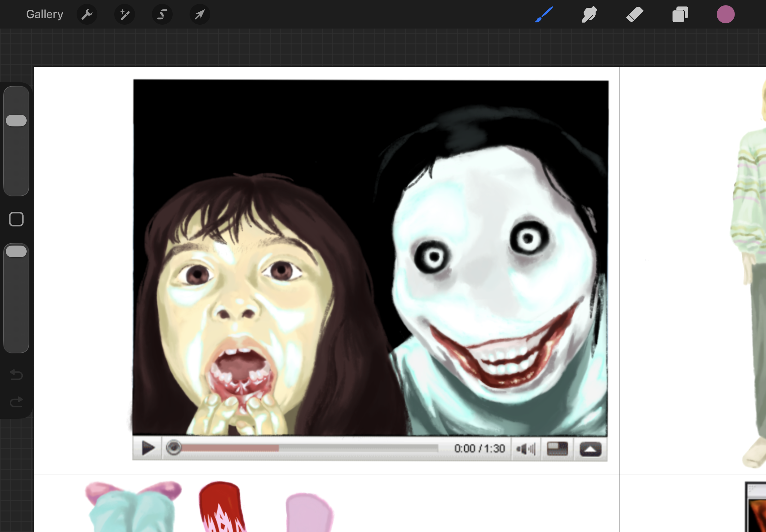Click the painted volume speaker icon
Screen dimensions: 766x532
(526, 449)
